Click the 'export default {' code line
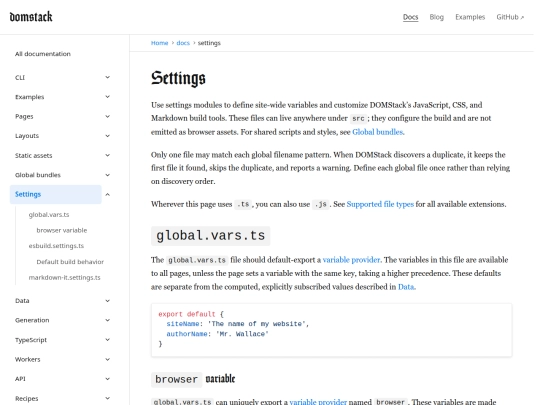Image resolution: width=540 pixels, height=405 pixels. 191,314
